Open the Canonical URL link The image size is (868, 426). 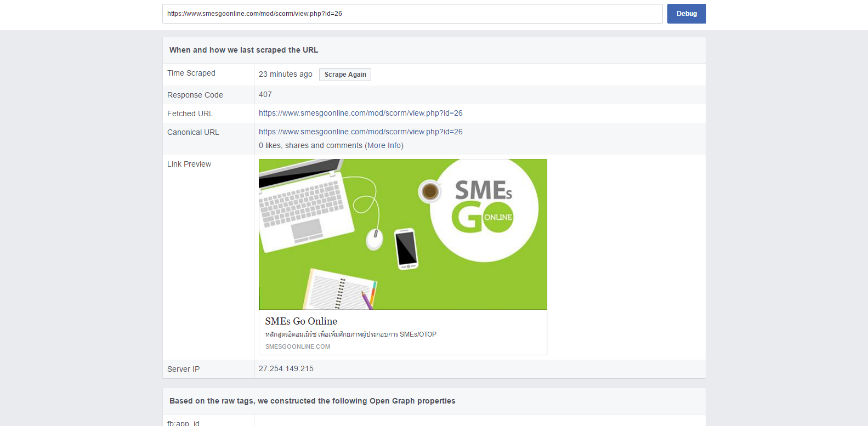[361, 132]
